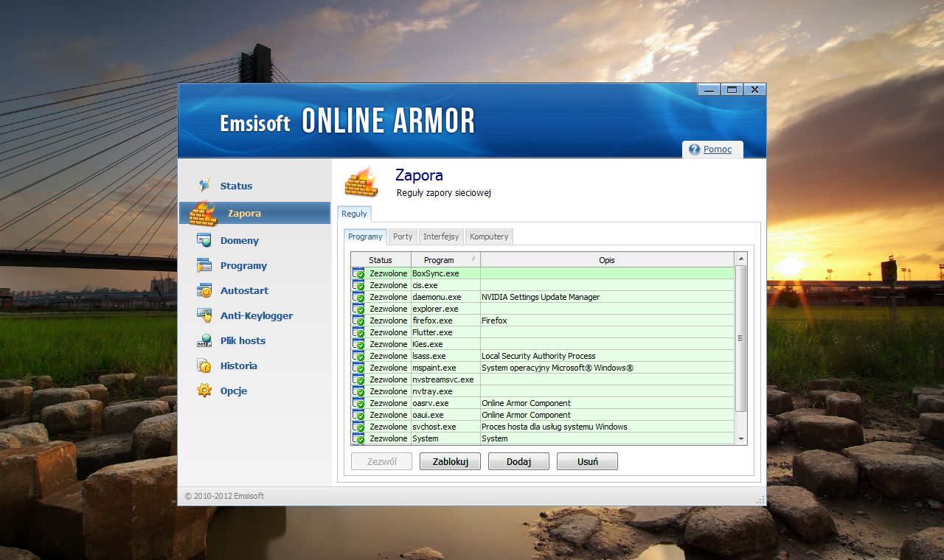944x560 pixels.
Task: Click the rules list scrollbar down arrow
Action: pos(741,439)
